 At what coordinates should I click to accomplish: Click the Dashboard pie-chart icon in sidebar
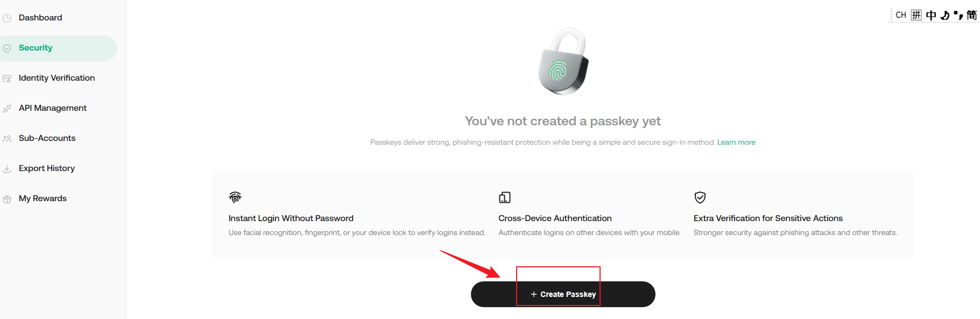pos(7,18)
